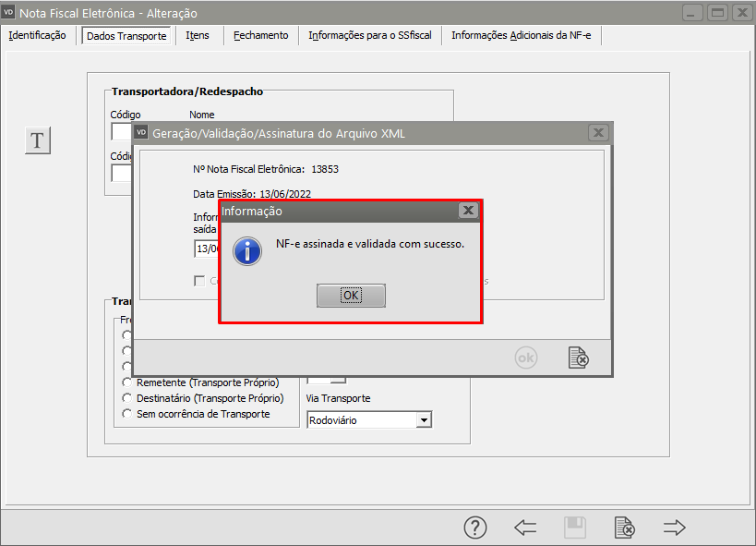Cancel using bottom toolbar document-X icon
The height and width of the screenshot is (546, 756).
[x=625, y=528]
